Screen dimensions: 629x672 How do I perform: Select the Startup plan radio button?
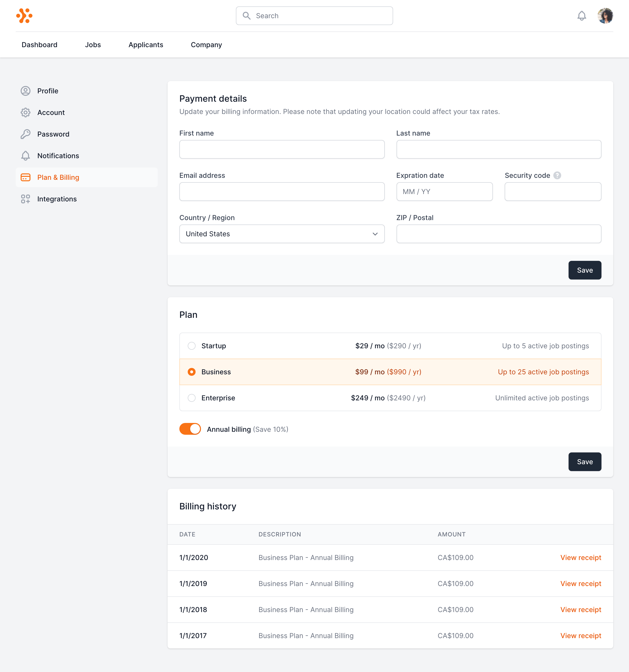pos(191,346)
